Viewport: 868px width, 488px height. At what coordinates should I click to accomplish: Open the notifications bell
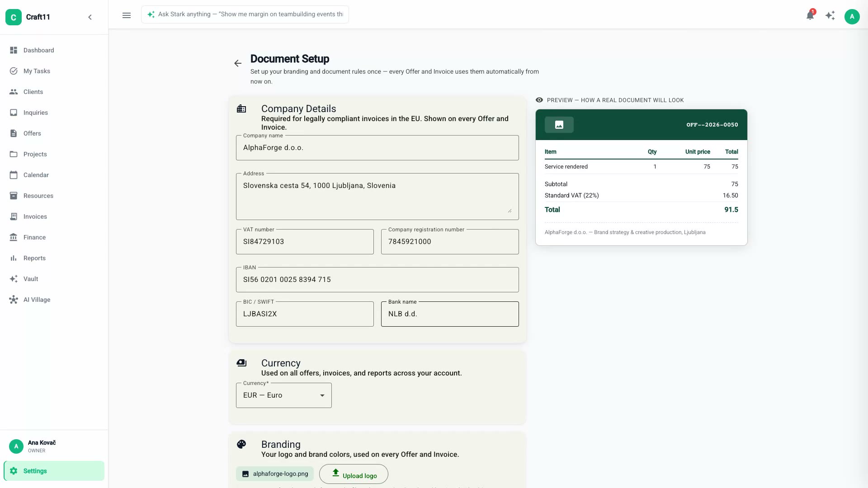[x=810, y=15]
